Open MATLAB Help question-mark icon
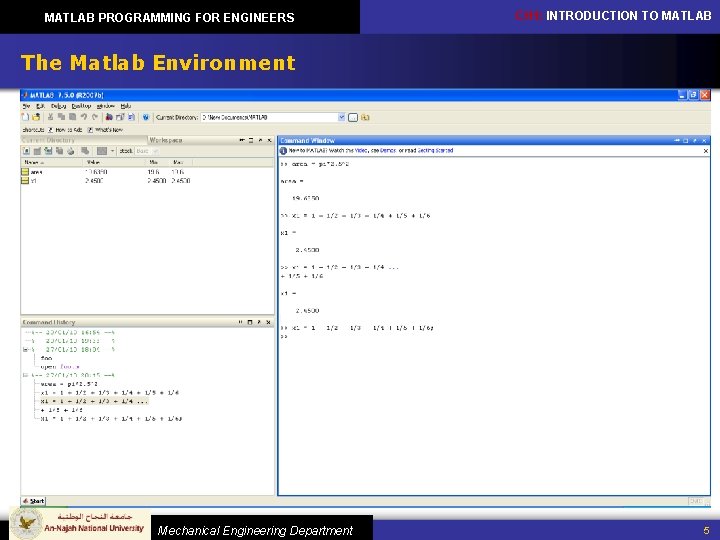This screenshot has width=720, height=540. point(146,118)
